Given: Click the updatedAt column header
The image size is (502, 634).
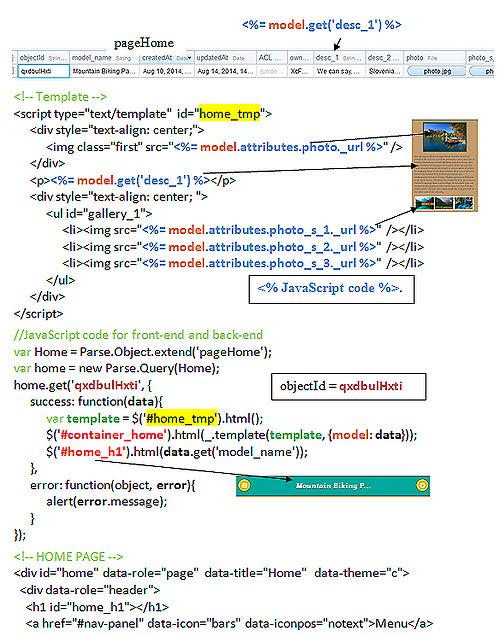Looking at the screenshot, I should point(225,58).
